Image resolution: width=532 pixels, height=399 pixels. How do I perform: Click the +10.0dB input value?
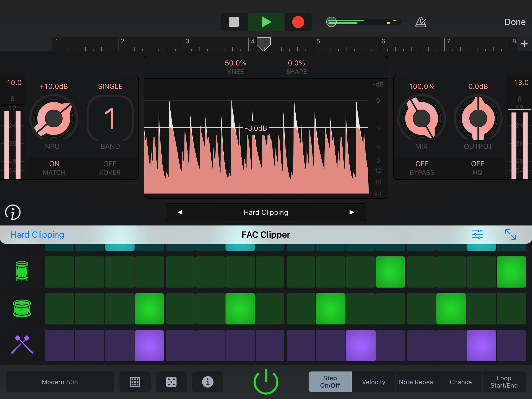[x=54, y=87]
